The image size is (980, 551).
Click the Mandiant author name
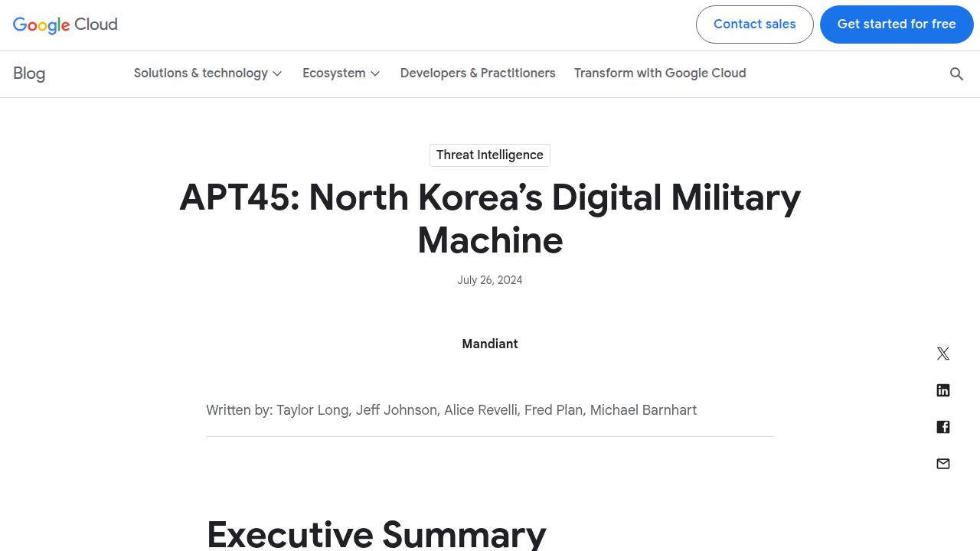tap(490, 344)
